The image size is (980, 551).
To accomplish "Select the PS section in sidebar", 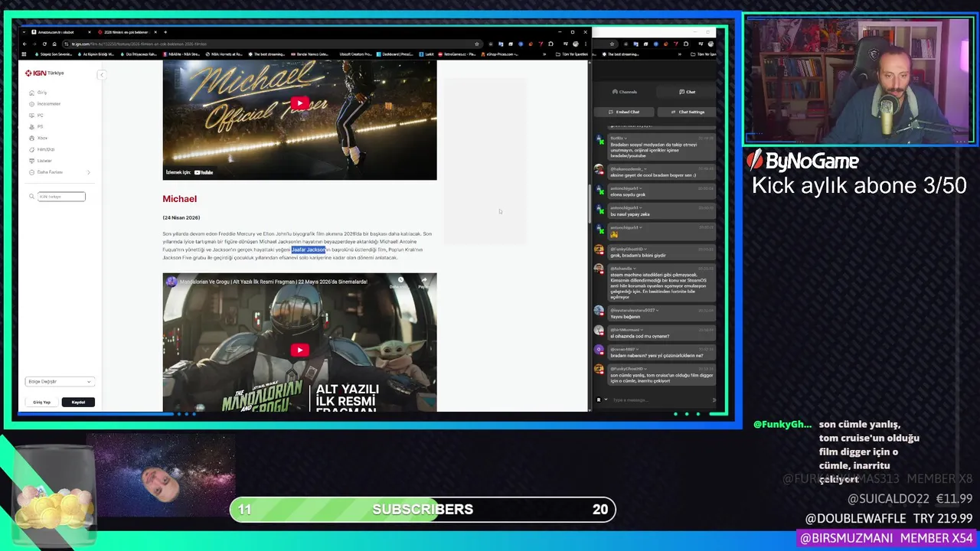I will (x=40, y=126).
